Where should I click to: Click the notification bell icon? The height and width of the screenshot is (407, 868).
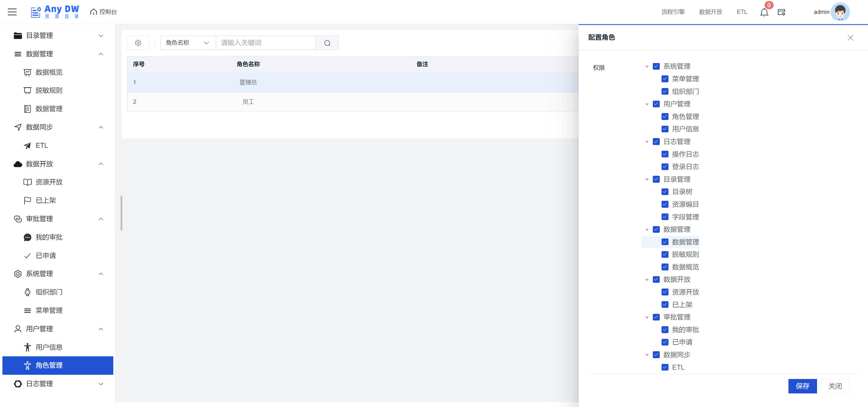tap(764, 12)
